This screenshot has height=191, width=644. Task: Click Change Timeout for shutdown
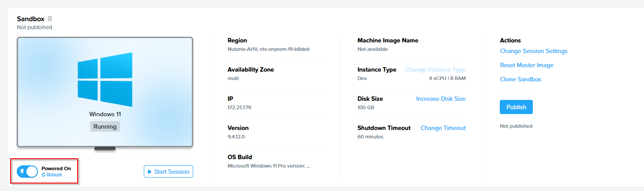click(x=443, y=128)
